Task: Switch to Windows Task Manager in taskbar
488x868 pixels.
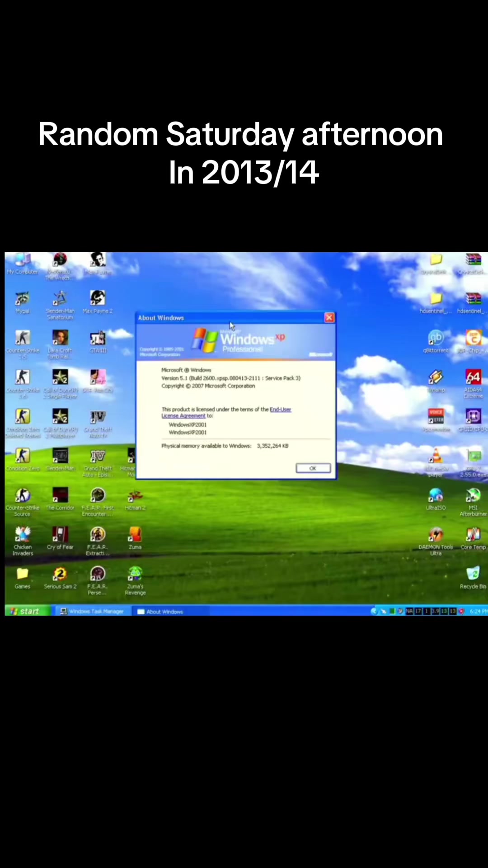Action: [x=92, y=612]
